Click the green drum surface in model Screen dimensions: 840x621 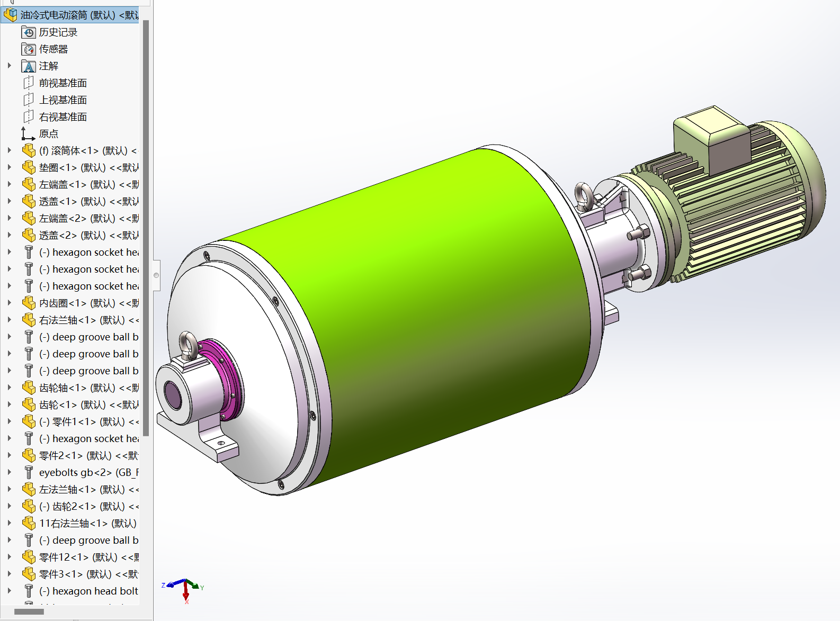point(403,296)
